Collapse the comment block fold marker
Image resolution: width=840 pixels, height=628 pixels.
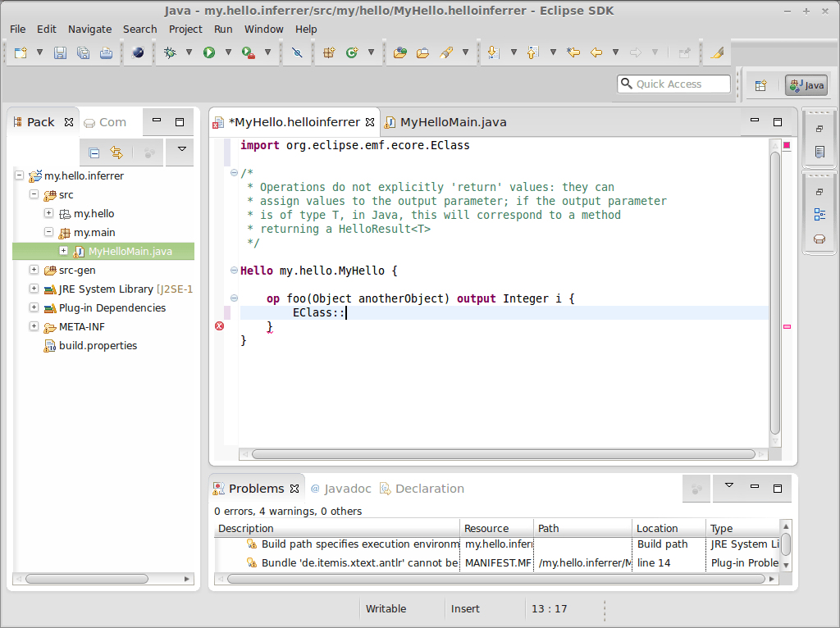click(235, 172)
